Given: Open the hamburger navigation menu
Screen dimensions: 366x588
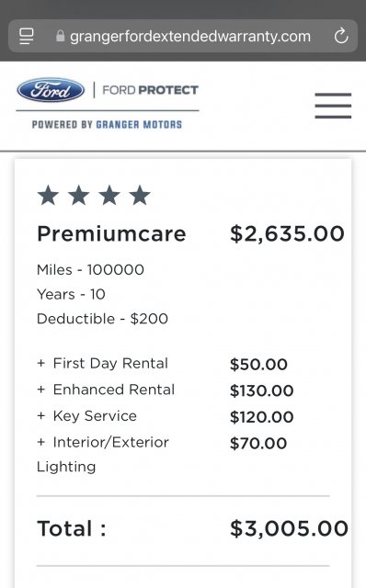Looking at the screenshot, I should pyautogui.click(x=333, y=106).
